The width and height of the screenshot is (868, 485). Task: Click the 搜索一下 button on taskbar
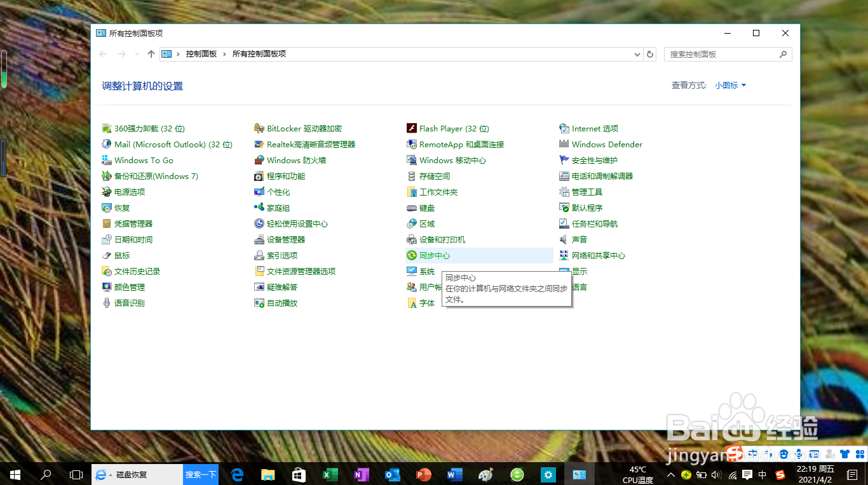tap(201, 474)
